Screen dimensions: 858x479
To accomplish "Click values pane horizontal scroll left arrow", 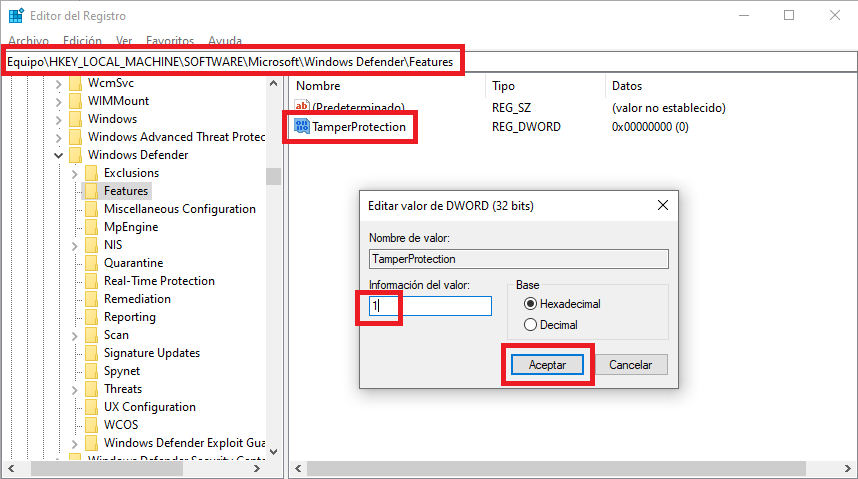I will point(298,469).
